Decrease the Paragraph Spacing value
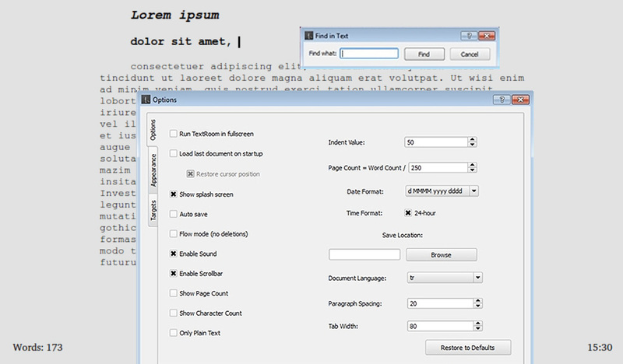This screenshot has height=364, width=623. (x=478, y=306)
